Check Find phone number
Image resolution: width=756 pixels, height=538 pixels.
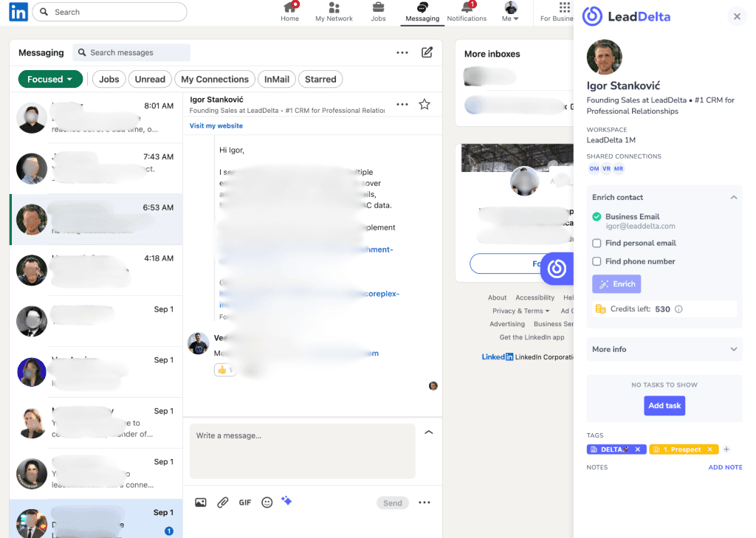597,261
